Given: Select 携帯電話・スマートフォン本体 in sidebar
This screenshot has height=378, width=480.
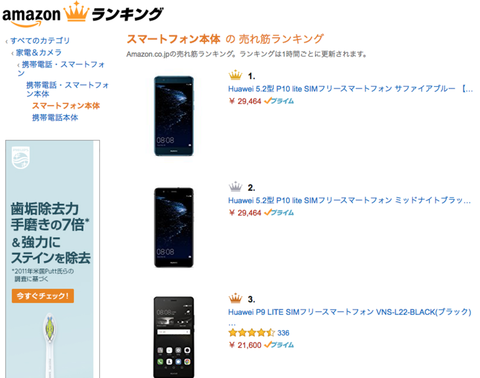Looking at the screenshot, I should click(x=68, y=89).
